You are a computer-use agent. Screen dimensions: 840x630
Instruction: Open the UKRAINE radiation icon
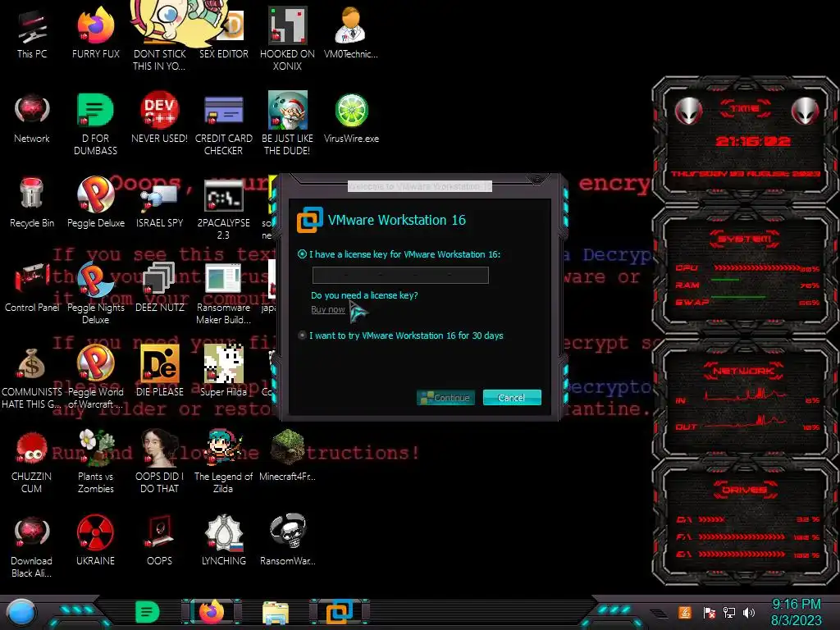point(95,541)
